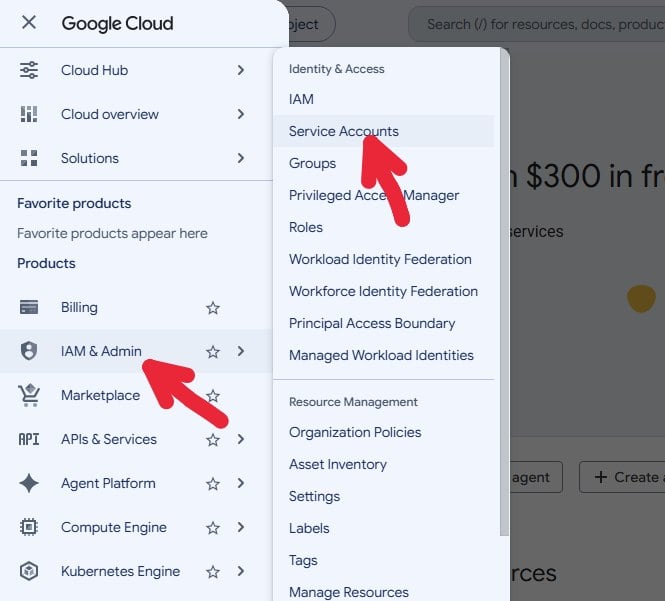Click the Create button with plus icon
Screen dimensions: 665x601
[x=622, y=477]
